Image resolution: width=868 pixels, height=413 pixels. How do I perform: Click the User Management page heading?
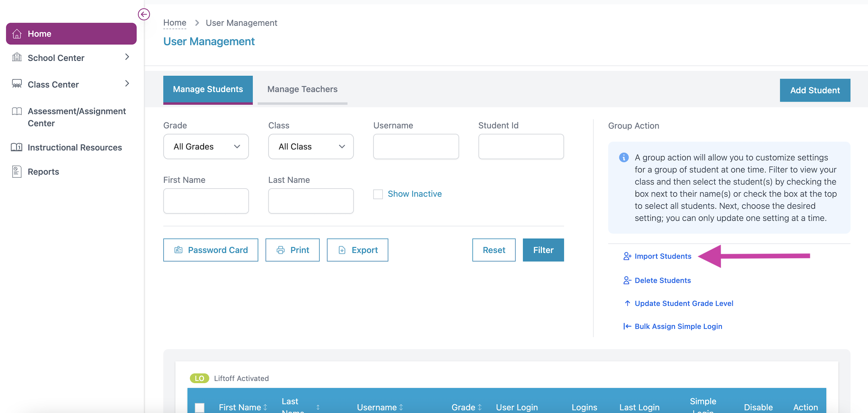click(x=209, y=42)
